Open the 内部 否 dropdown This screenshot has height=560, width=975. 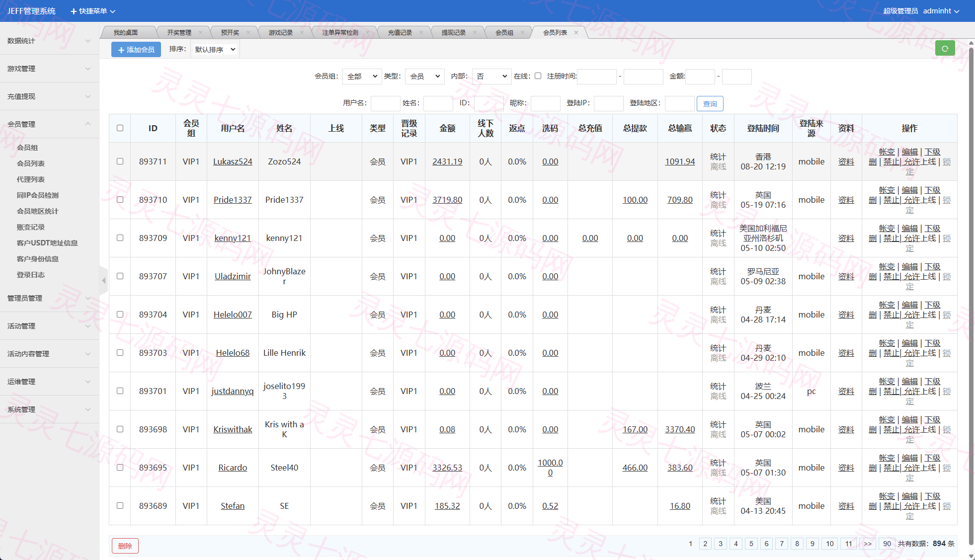[491, 77]
